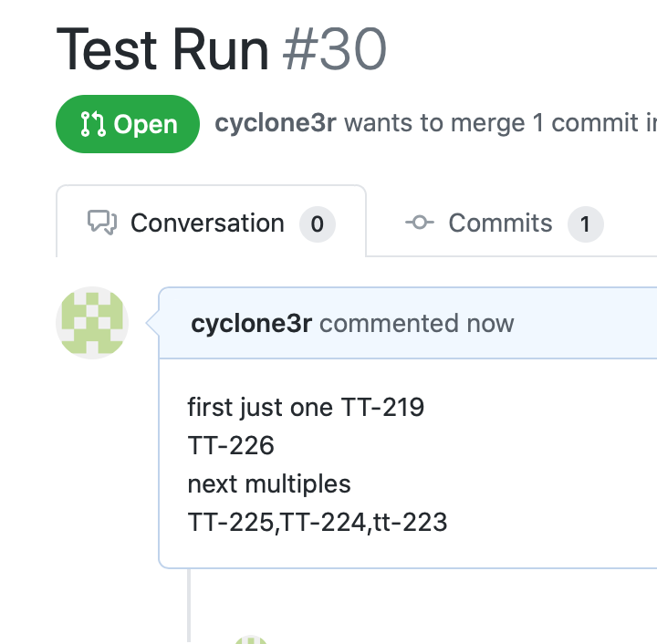Click cyclone3r's green avatar beside the comment
The width and height of the screenshot is (657, 644).
(x=92, y=323)
